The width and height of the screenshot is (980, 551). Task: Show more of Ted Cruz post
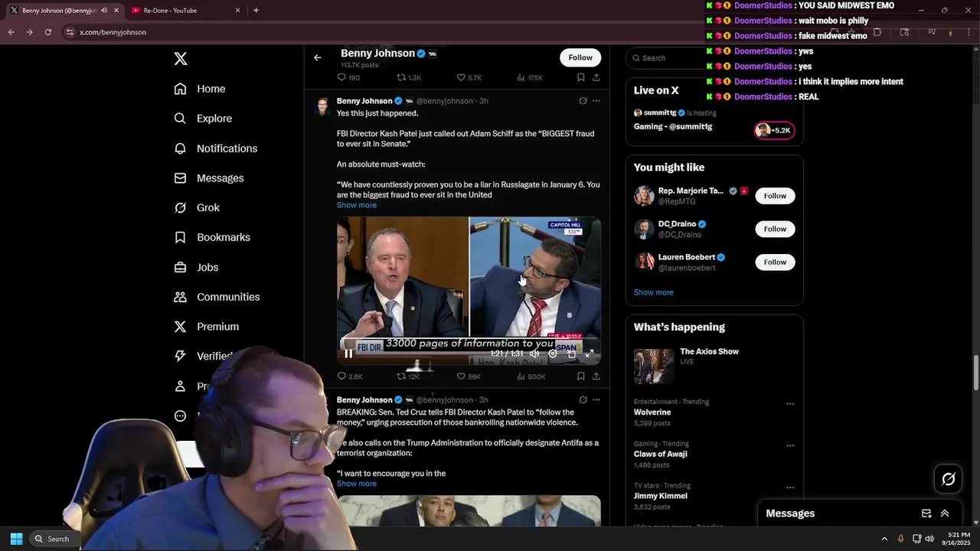[356, 484]
